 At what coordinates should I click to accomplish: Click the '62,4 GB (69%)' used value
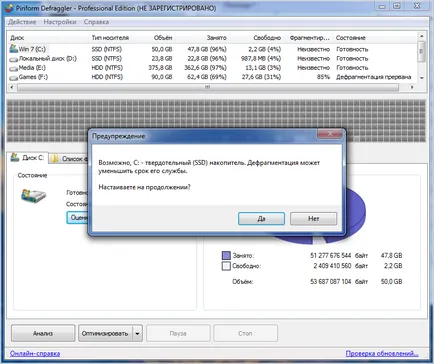click(207, 77)
